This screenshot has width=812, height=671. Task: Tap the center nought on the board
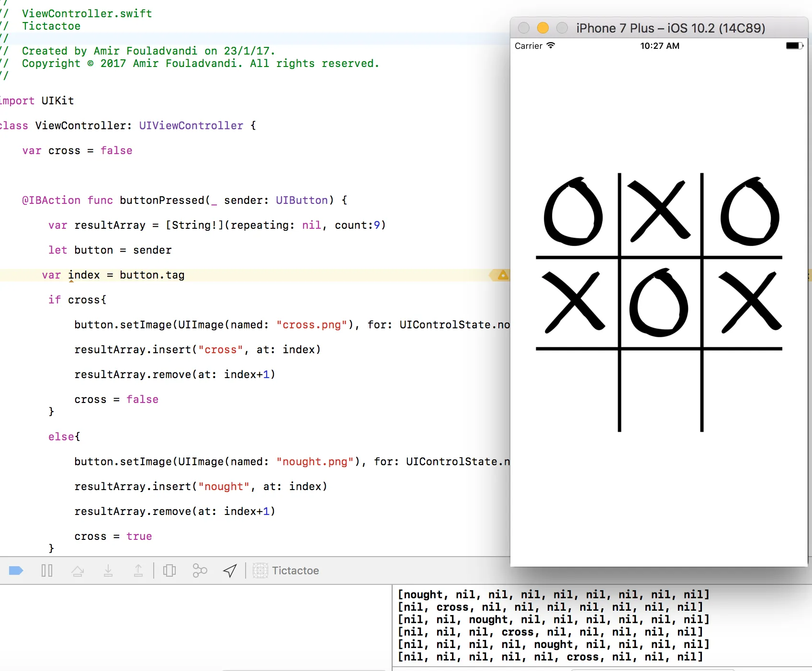click(x=659, y=302)
